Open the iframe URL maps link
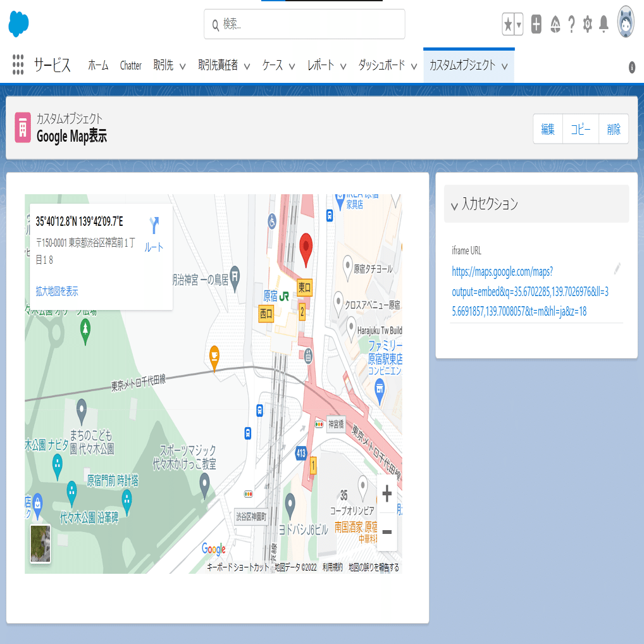644x644 pixels. [530, 291]
